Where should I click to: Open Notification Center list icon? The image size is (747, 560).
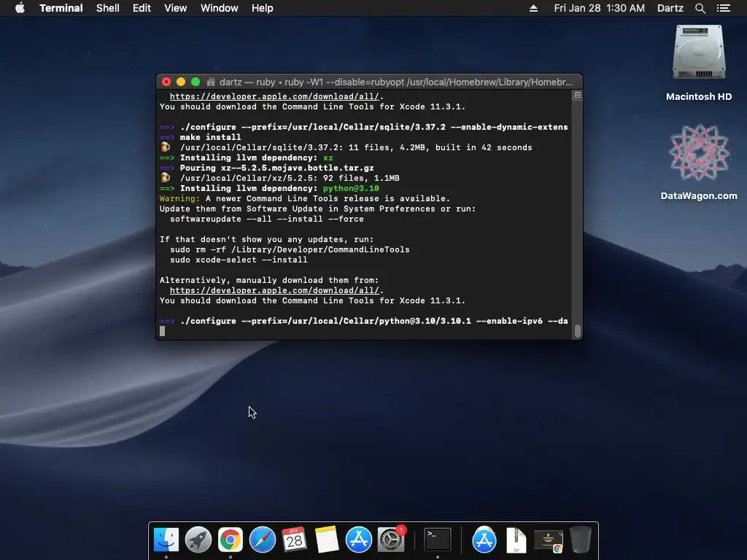click(x=723, y=8)
